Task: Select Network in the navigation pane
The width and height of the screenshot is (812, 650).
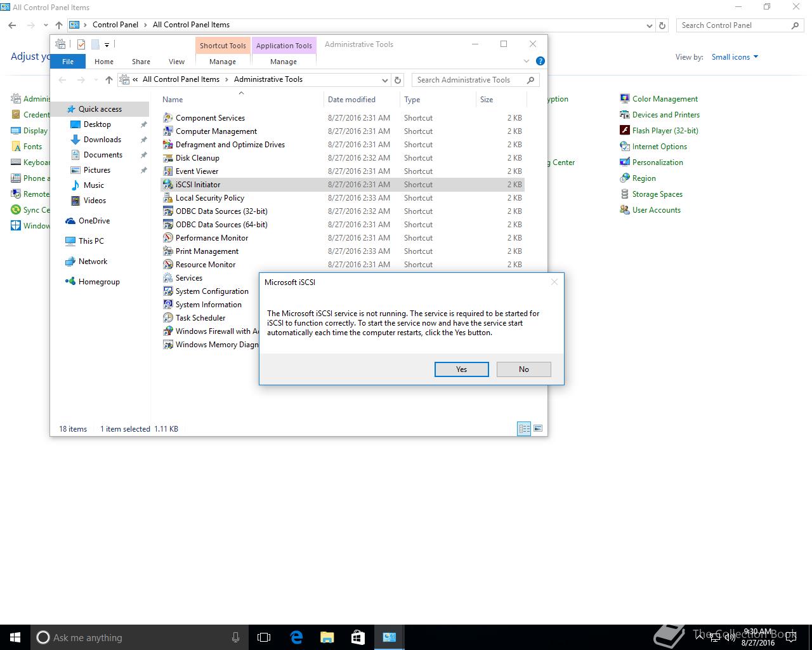Action: pos(93,262)
